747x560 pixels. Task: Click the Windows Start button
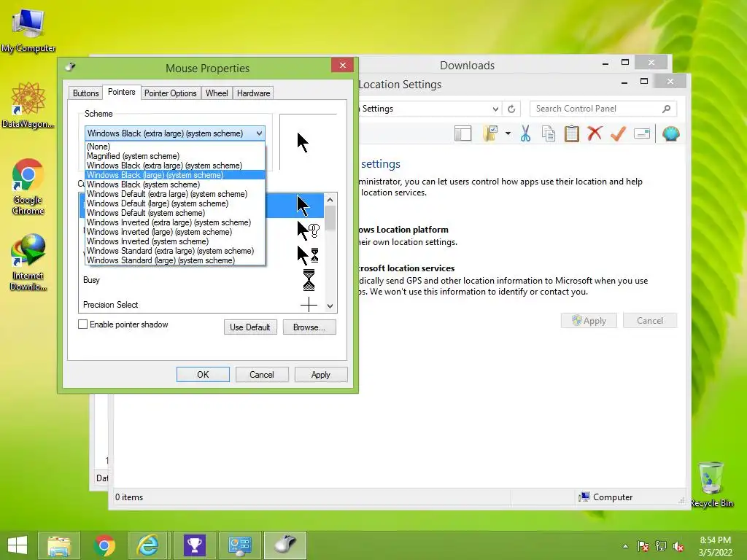(x=18, y=545)
